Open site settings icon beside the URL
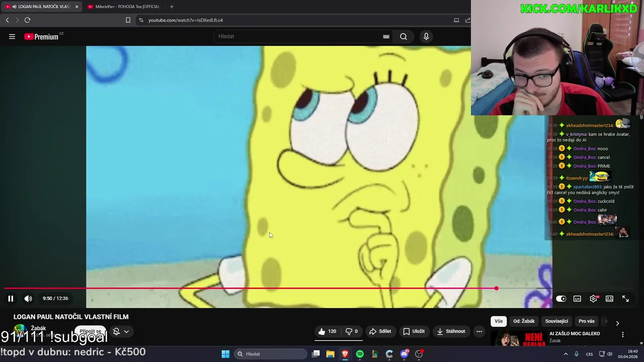The width and height of the screenshot is (644, 362). (x=141, y=20)
